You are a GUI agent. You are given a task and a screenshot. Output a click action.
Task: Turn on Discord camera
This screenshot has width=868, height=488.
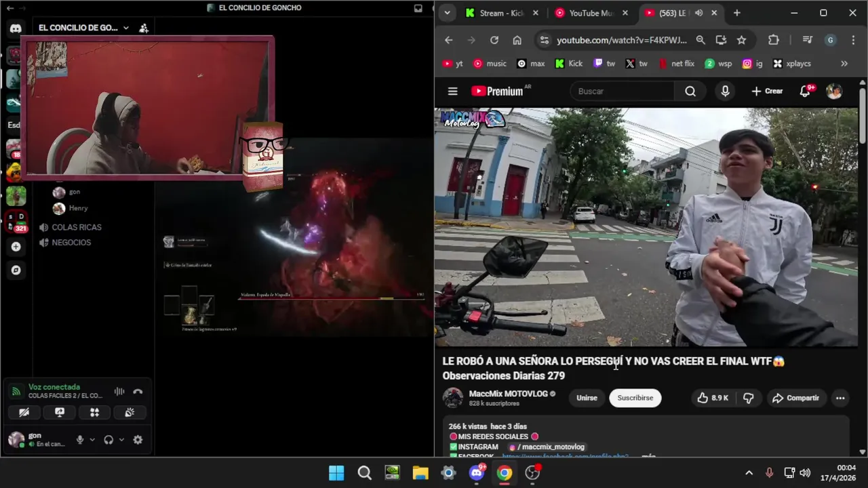pos(24,412)
